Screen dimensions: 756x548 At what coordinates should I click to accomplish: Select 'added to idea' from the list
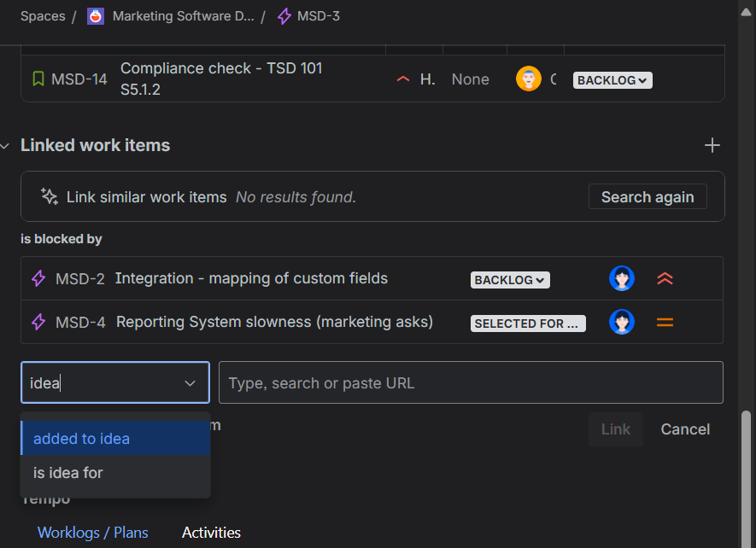point(81,438)
